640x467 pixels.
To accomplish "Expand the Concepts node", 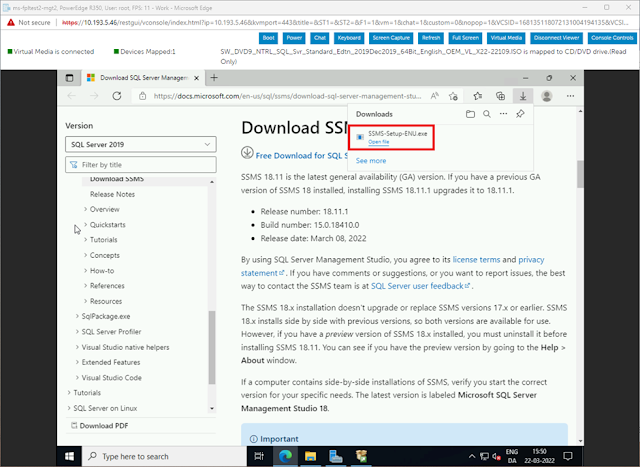I will pos(85,255).
